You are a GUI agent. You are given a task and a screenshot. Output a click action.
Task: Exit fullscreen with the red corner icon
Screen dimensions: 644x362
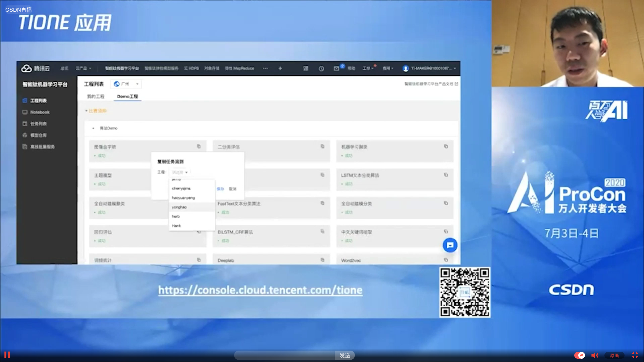pyautogui.click(x=635, y=355)
